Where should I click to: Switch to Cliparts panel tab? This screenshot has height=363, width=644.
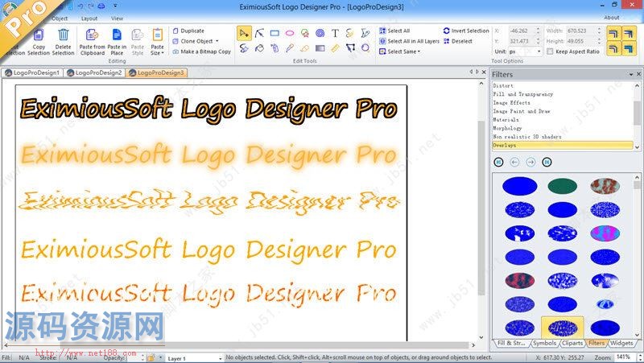click(x=572, y=344)
